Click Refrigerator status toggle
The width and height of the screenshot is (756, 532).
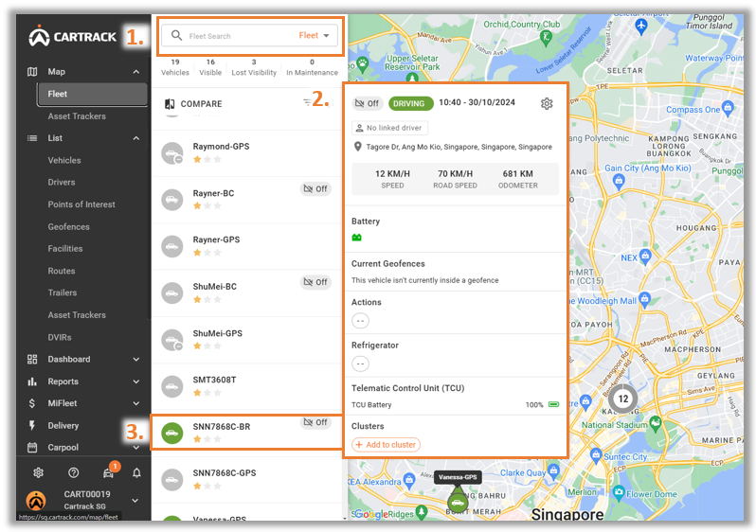[x=360, y=364]
